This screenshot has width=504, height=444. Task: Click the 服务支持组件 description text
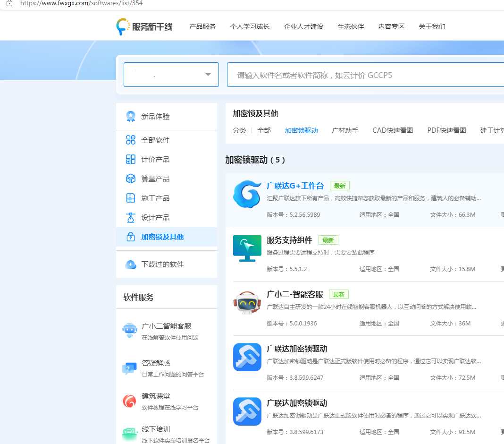pos(320,253)
